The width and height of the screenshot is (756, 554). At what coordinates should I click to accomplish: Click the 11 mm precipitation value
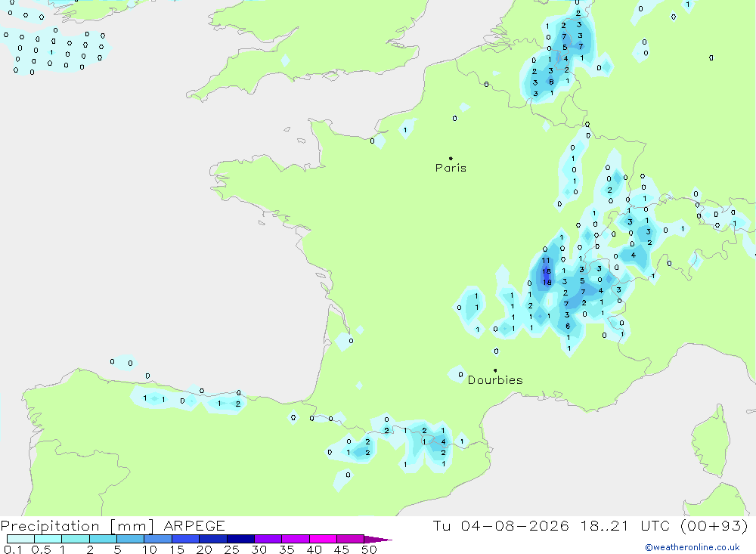coord(545,260)
